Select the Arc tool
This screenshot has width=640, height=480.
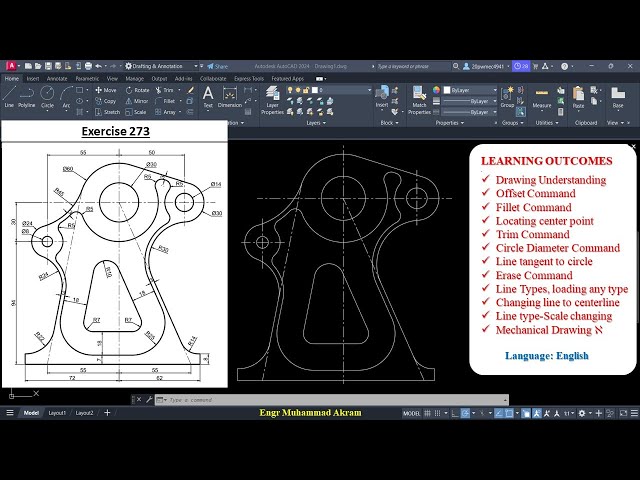66,97
